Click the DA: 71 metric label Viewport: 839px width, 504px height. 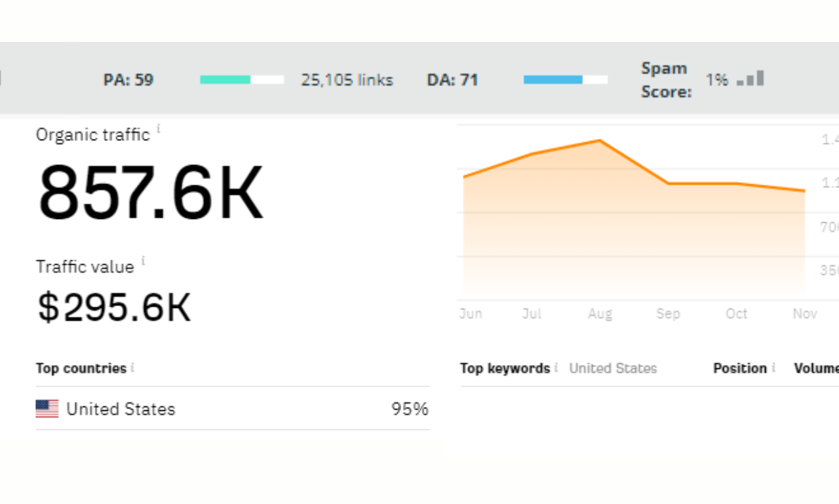[x=452, y=80]
